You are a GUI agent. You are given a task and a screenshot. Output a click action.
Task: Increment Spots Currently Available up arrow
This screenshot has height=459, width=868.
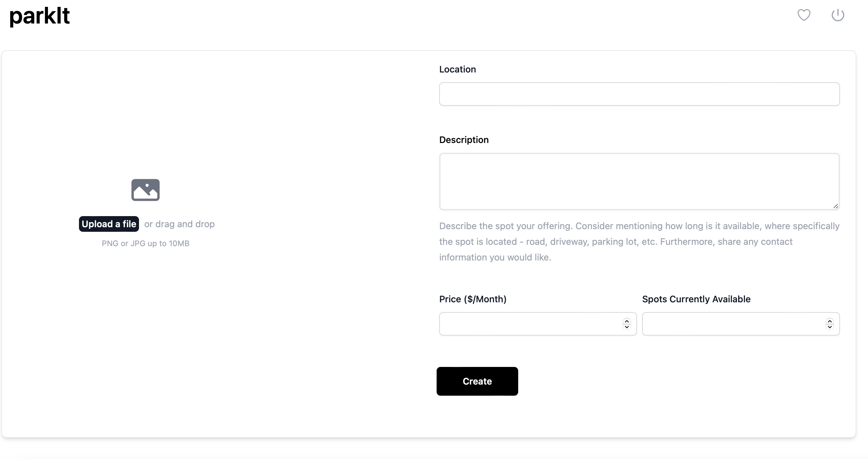point(829,321)
